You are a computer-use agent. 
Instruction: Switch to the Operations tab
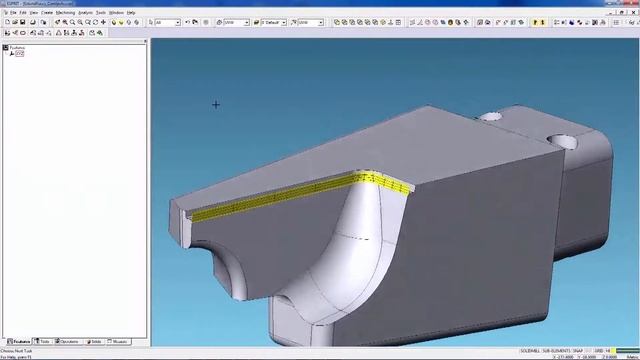[67, 341]
